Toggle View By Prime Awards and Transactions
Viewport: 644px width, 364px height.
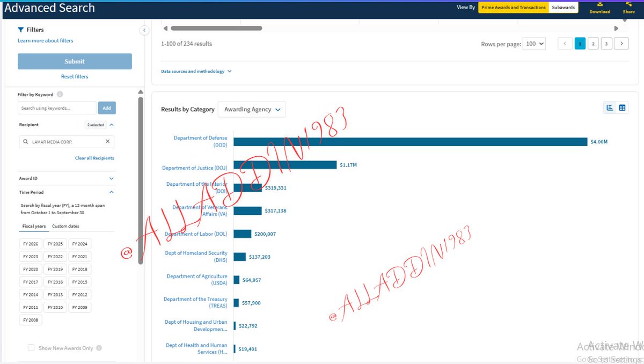point(514,8)
